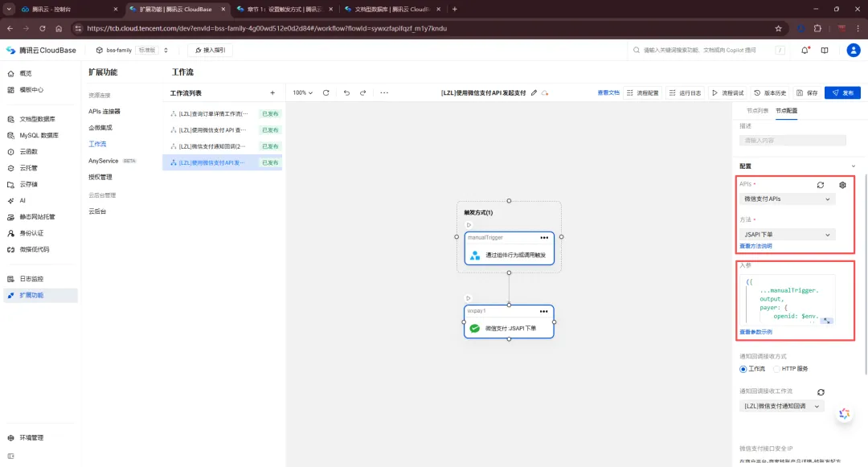Open 概览 overview in left sidebar
Viewport: 868px width, 467px height.
coord(26,73)
